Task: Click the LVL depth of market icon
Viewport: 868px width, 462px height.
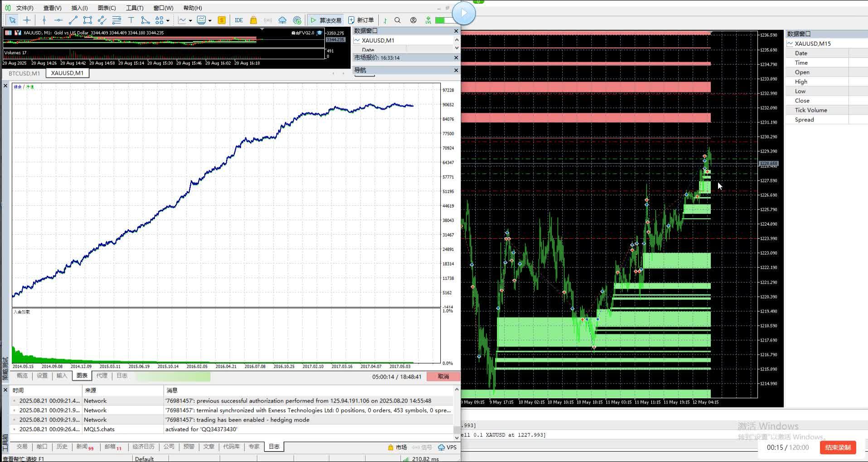Action: (428, 20)
